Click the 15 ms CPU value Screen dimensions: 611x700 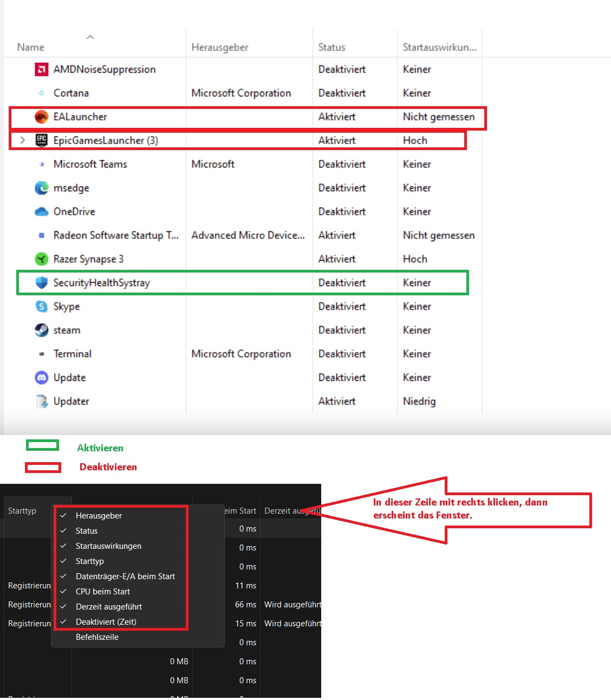click(x=245, y=624)
